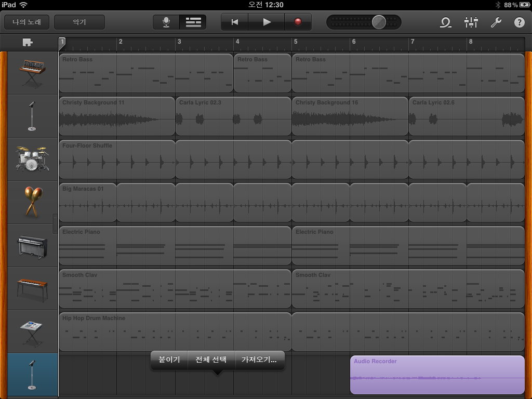The image size is (532, 399).
Task: Select the first Smooth Clav region
Action: pyautogui.click(x=175, y=288)
